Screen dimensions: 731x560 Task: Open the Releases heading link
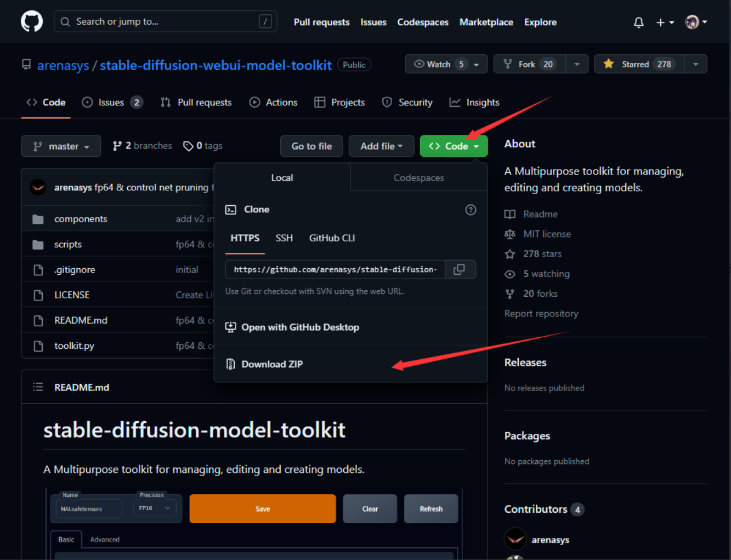click(x=525, y=363)
